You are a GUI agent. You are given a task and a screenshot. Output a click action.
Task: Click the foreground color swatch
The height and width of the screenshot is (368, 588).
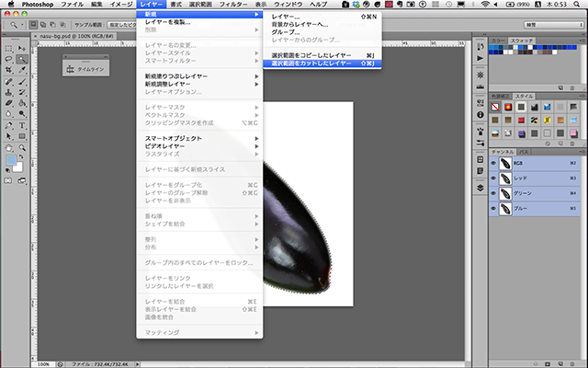tap(11, 160)
